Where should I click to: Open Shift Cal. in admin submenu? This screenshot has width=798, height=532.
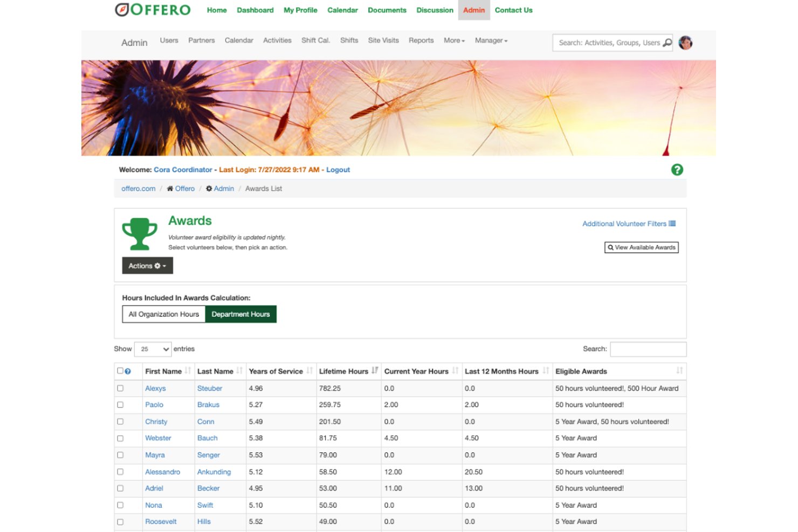(315, 40)
